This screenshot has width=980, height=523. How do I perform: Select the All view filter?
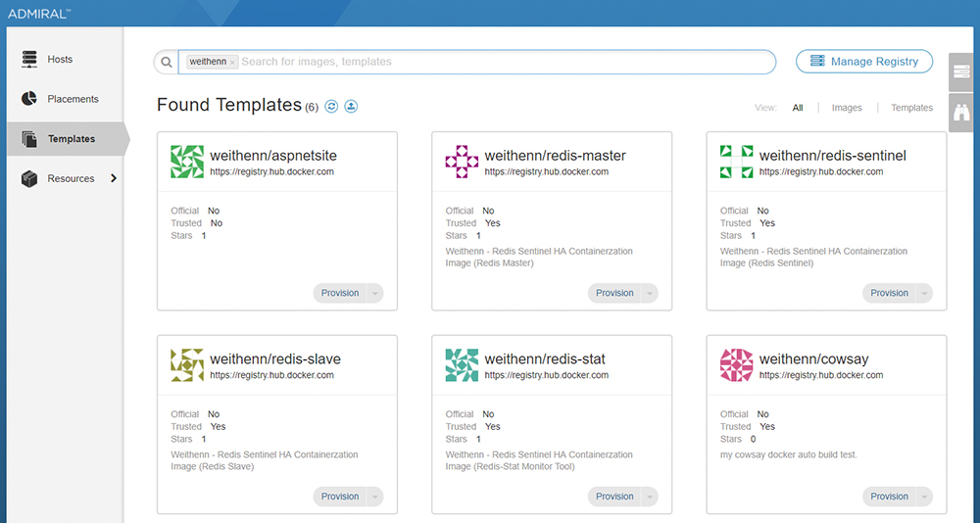[798, 108]
